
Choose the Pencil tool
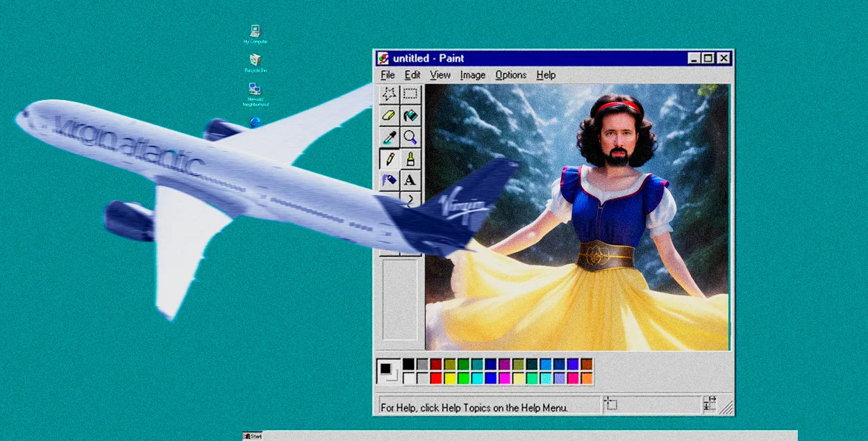pos(390,158)
